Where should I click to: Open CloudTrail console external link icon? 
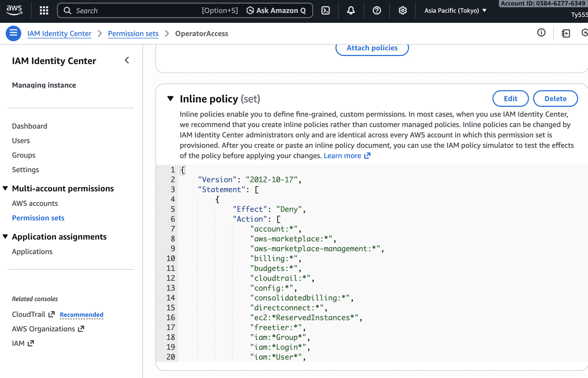click(52, 314)
